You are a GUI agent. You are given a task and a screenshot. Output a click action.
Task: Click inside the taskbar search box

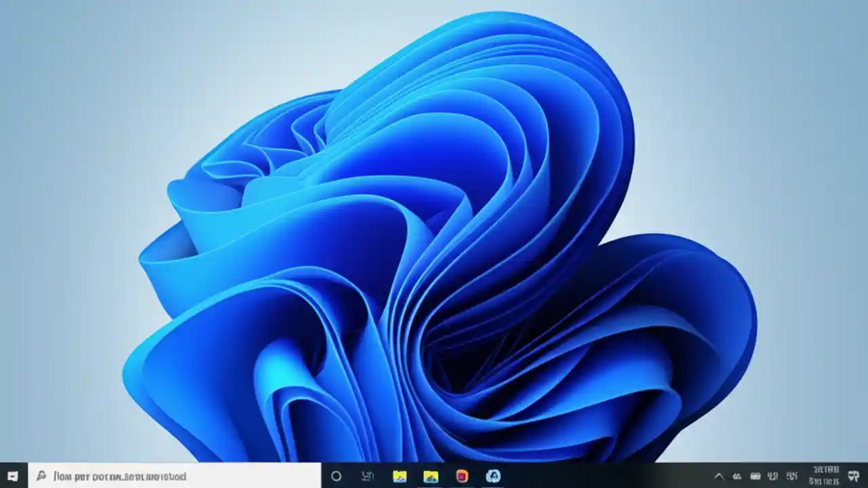170,477
